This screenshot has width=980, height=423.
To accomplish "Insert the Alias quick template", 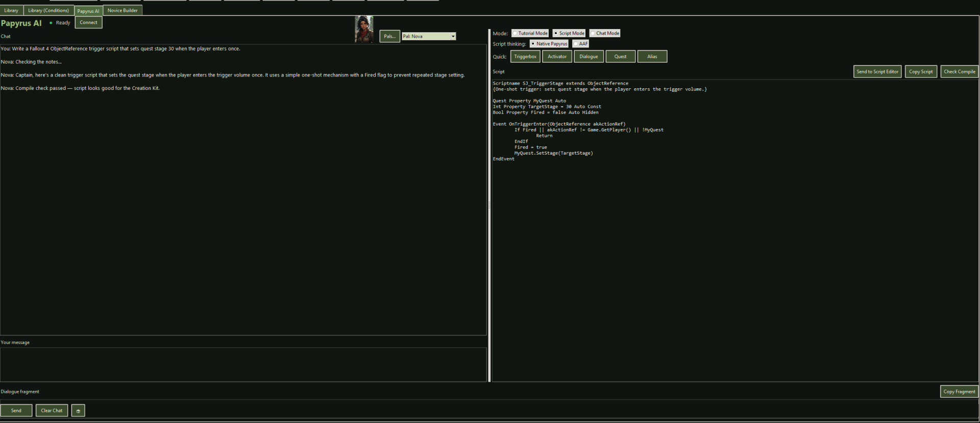I will 652,57.
